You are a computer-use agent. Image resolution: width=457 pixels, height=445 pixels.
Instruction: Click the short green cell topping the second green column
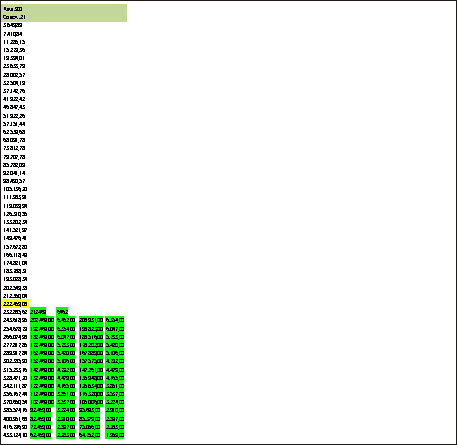pyautogui.click(x=62, y=312)
